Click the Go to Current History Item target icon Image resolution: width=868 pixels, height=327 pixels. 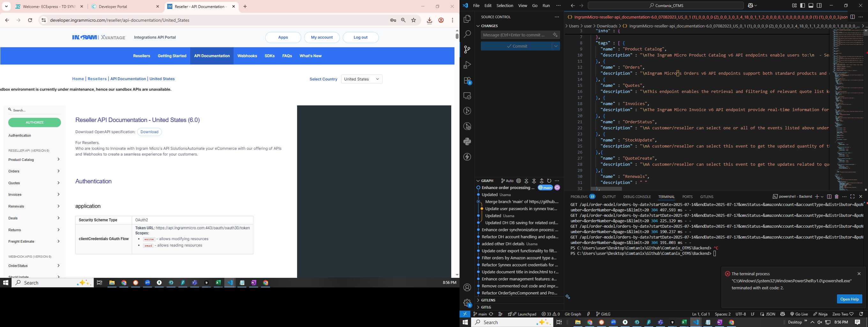[519, 181]
